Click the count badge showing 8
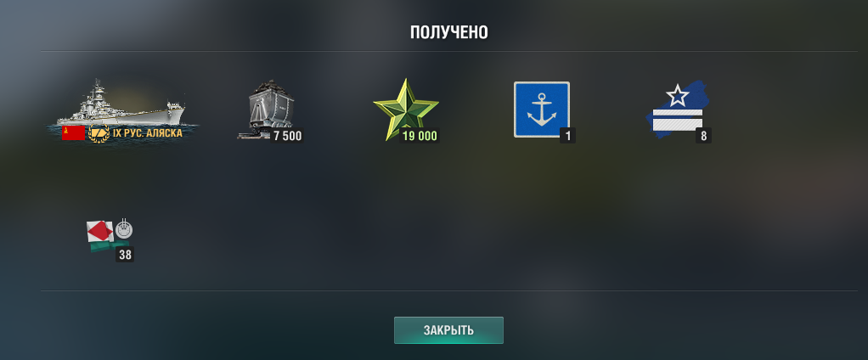The height and width of the screenshot is (360, 868). pyautogui.click(x=703, y=136)
